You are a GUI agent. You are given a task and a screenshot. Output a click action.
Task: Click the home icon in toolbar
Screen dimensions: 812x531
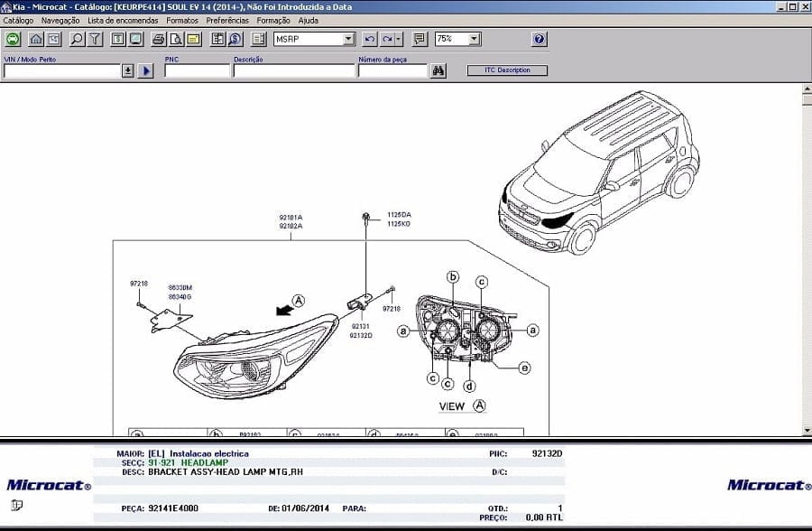(x=36, y=39)
